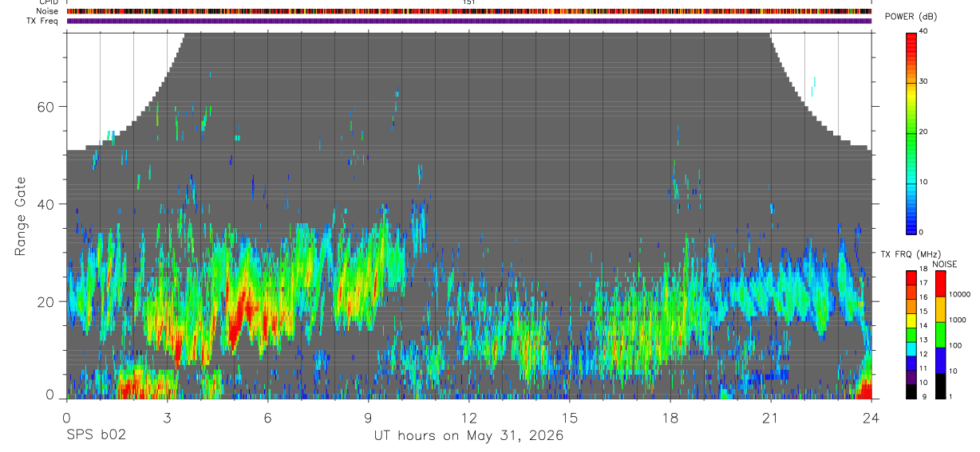The width and height of the screenshot is (980, 452).
Task: Click the purple TX Freq strip
Action: 469,21
